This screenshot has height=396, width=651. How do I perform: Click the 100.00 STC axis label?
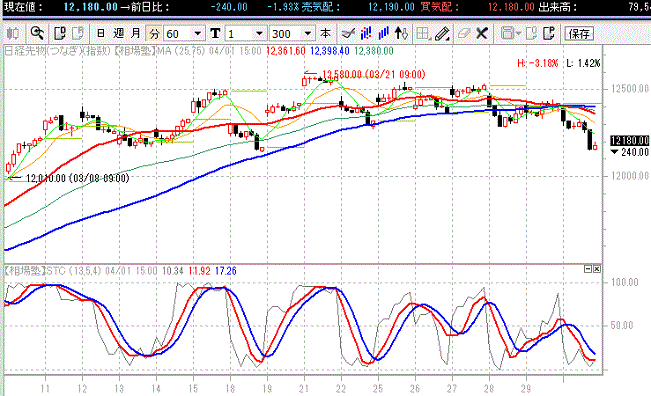624,283
